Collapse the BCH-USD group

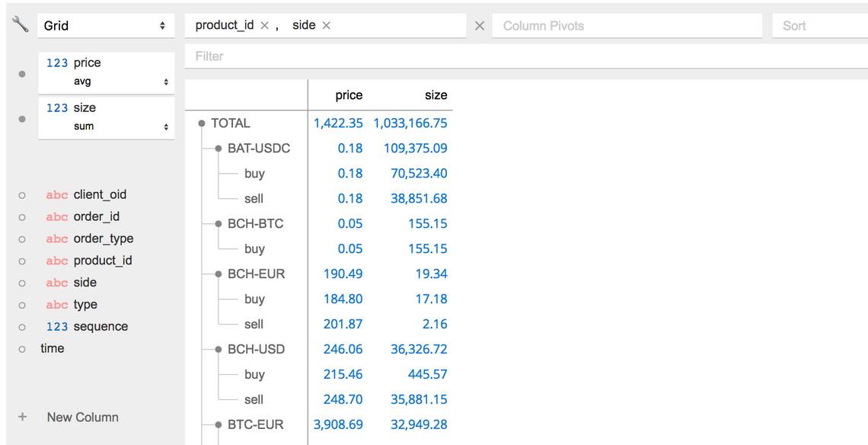click(219, 350)
